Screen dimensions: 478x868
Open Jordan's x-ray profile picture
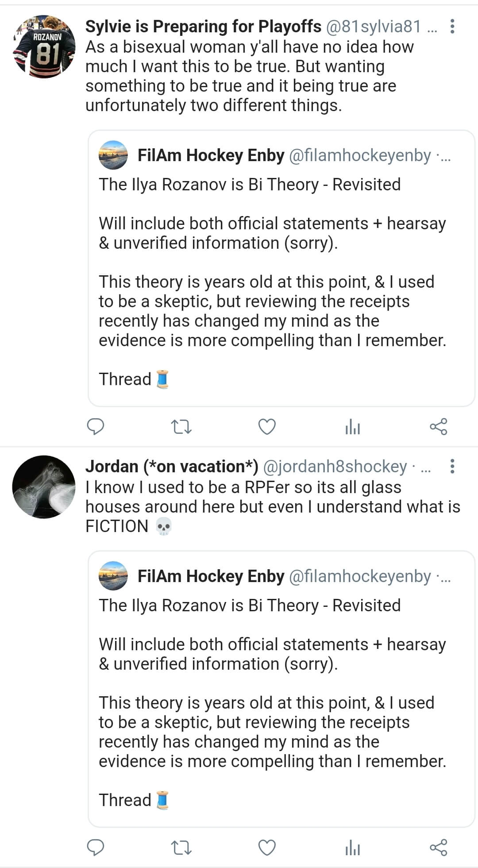[x=44, y=487]
